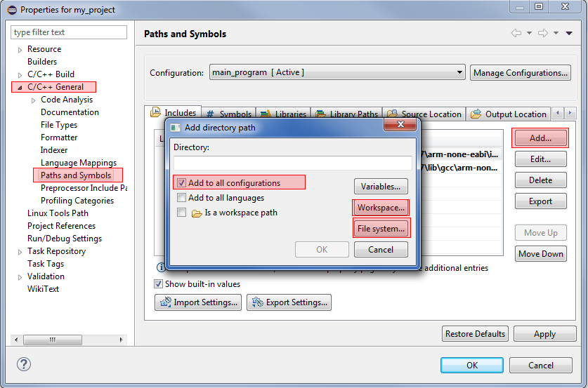Click the Workspace... button
Viewport: 588px width, 388px height.
click(381, 208)
